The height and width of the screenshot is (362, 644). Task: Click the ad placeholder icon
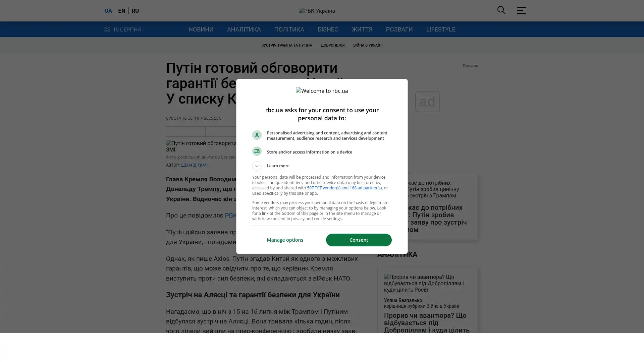point(427,102)
